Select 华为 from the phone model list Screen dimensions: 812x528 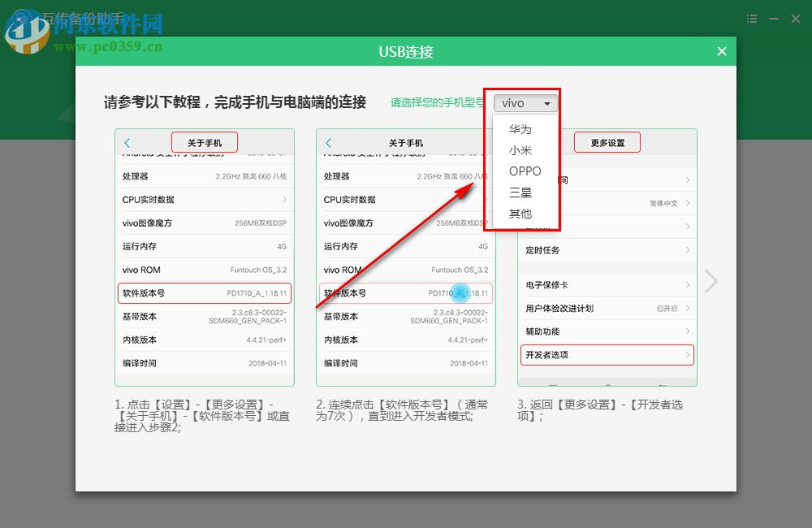[x=519, y=128]
